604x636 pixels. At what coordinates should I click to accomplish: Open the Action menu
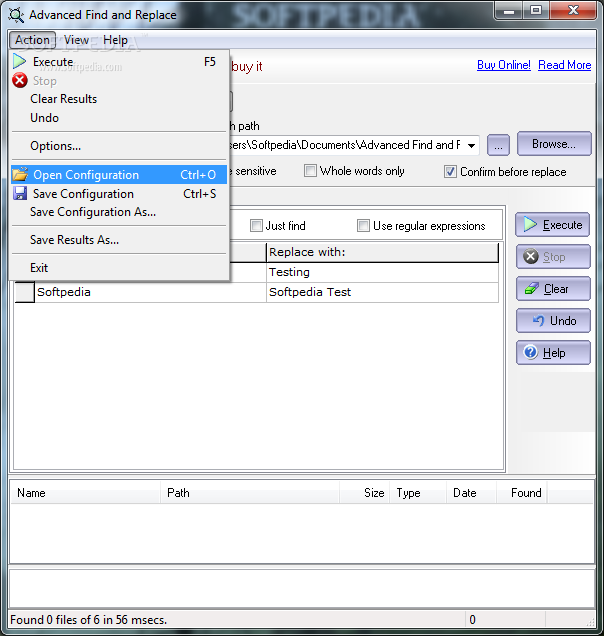point(32,40)
